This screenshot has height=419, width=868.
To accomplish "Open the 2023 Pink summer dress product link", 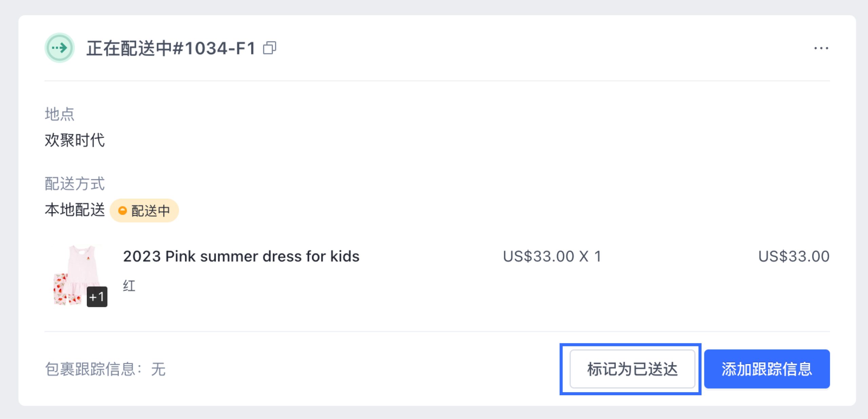I will coord(241,256).
